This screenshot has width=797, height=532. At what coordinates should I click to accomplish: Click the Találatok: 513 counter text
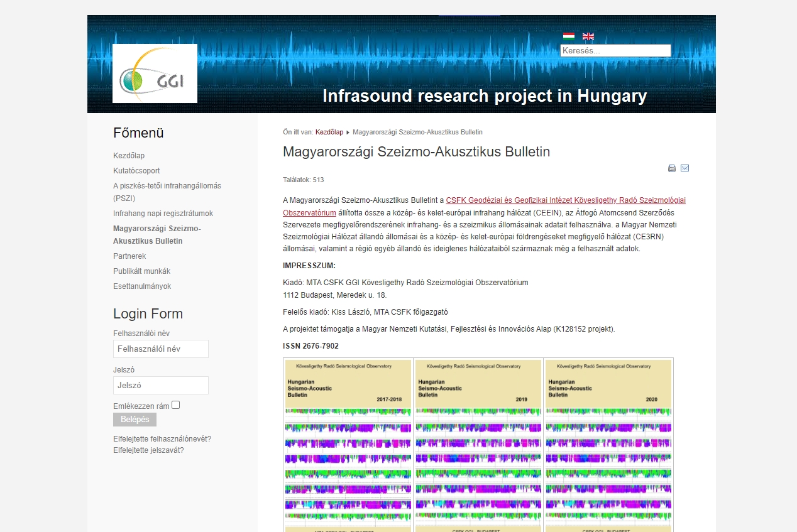(x=304, y=180)
